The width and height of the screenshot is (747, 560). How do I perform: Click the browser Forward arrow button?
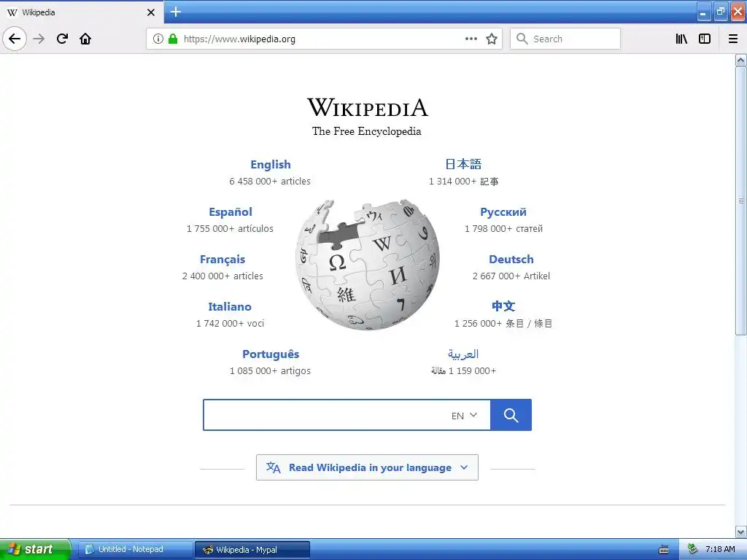(39, 39)
